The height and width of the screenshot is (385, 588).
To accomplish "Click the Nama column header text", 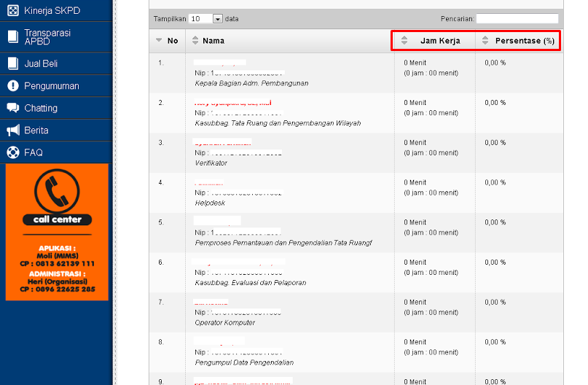I will [213, 41].
